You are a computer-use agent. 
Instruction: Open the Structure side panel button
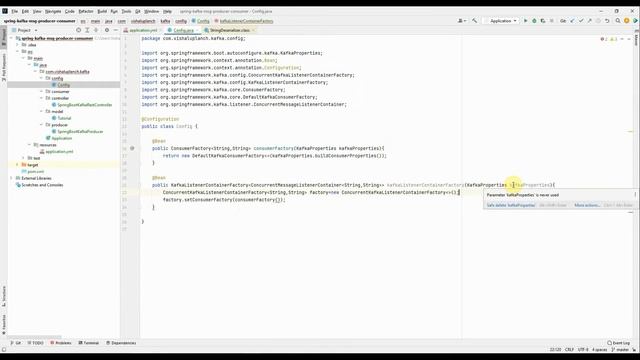[4, 296]
